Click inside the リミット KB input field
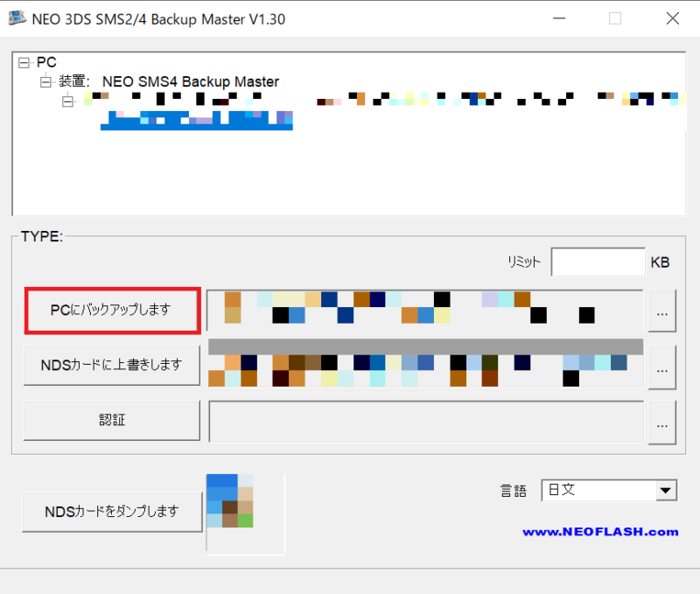This screenshot has height=594, width=700. point(598,262)
